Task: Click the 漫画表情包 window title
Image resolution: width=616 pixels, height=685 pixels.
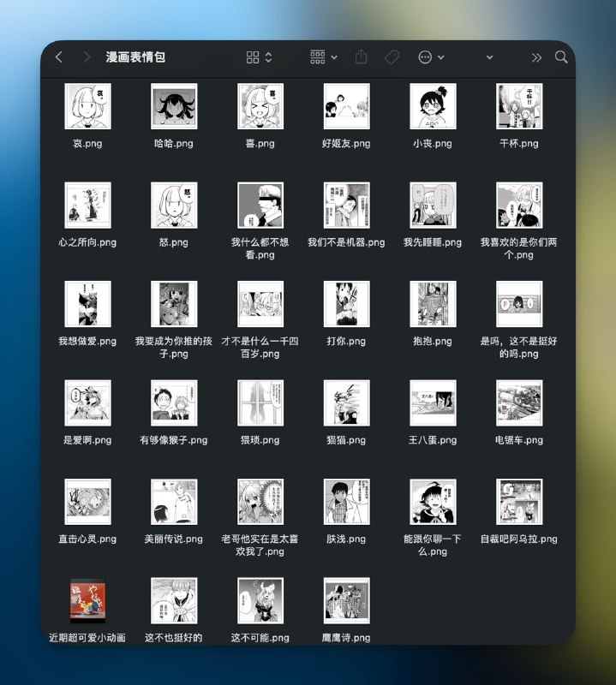Action: tap(135, 57)
